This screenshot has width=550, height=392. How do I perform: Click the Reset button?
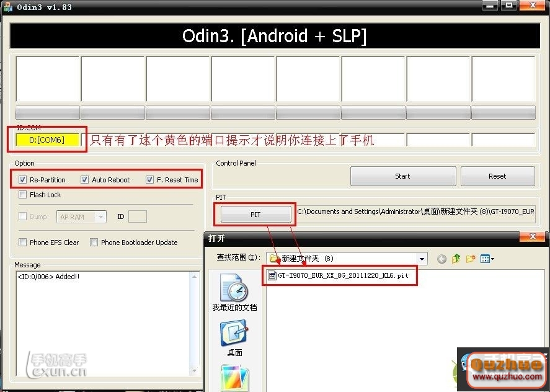[x=497, y=176]
